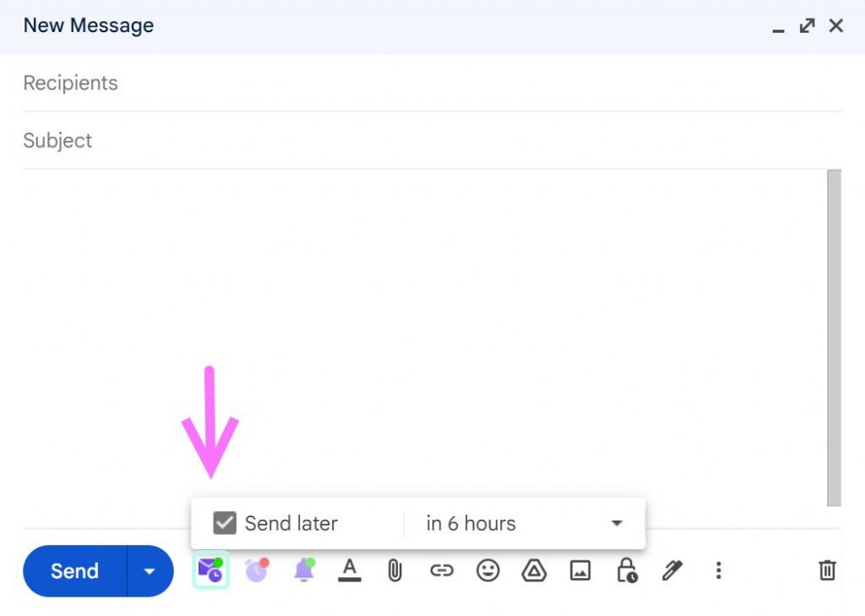The width and height of the screenshot is (865, 616).
Task: Toggle confidential mode lock icon
Action: [x=626, y=571]
